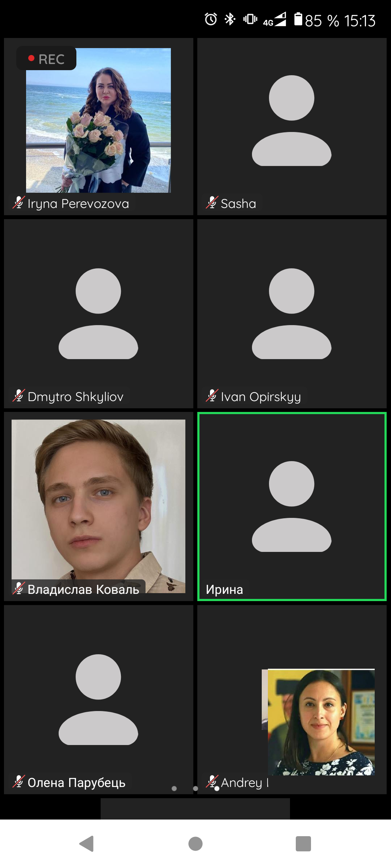Go to second gallery page dot
This screenshot has height=868, width=391.
click(195, 788)
